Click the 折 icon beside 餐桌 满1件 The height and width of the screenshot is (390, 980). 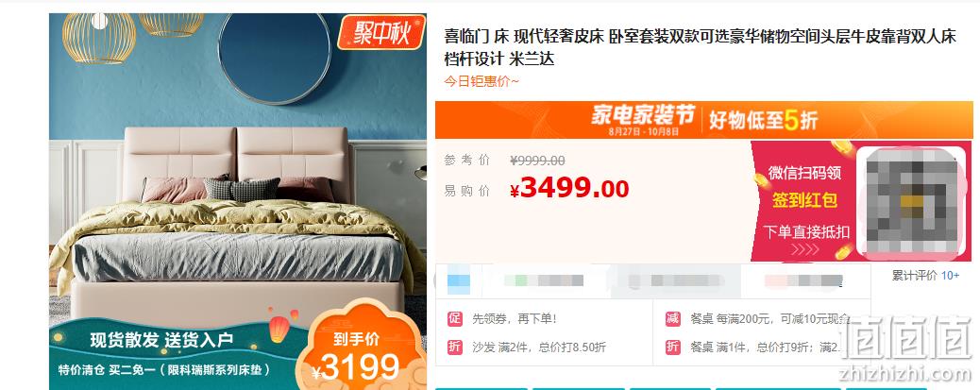(672, 347)
